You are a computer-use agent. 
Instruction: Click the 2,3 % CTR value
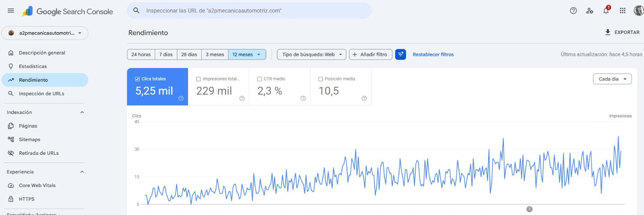tap(270, 91)
